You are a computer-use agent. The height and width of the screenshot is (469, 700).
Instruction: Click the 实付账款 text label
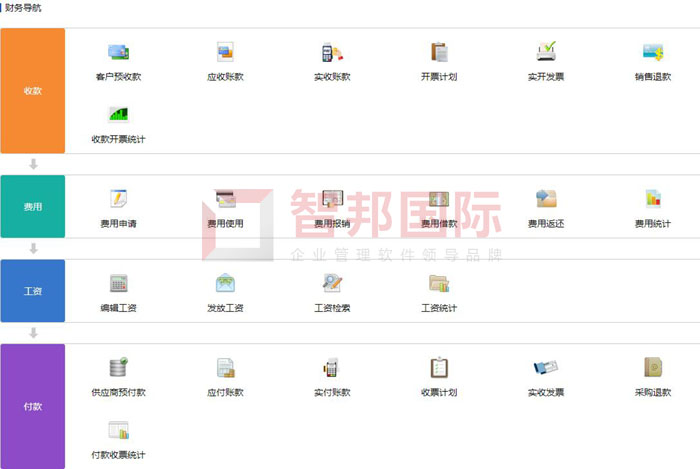tap(332, 392)
